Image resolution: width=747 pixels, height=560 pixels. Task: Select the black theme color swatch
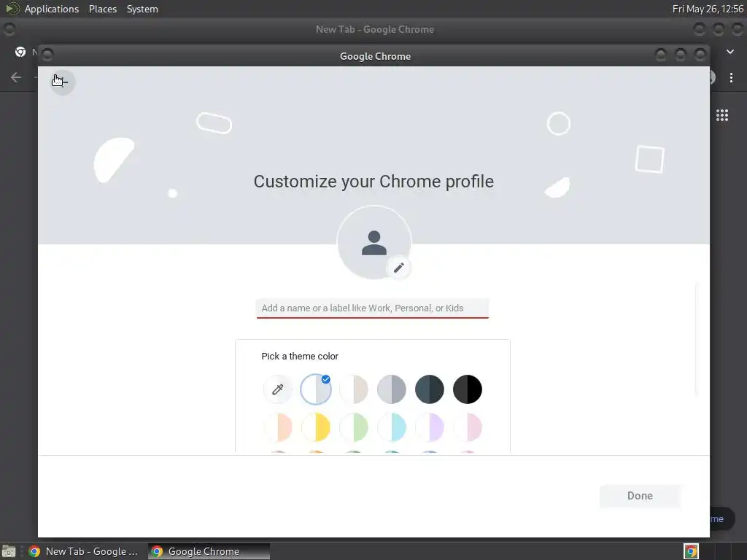[x=468, y=389]
